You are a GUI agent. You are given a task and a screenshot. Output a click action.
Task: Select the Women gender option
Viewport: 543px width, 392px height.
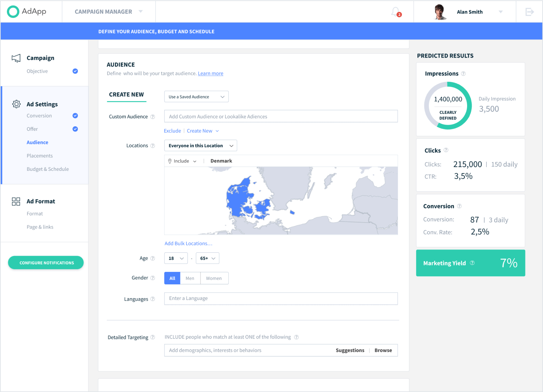214,278
